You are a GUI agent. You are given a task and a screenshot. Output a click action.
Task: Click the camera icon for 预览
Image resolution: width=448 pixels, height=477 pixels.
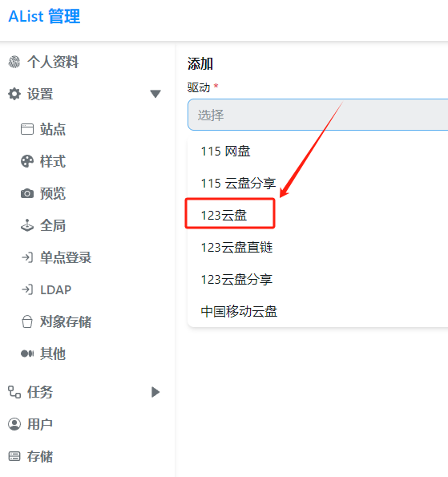click(x=27, y=193)
